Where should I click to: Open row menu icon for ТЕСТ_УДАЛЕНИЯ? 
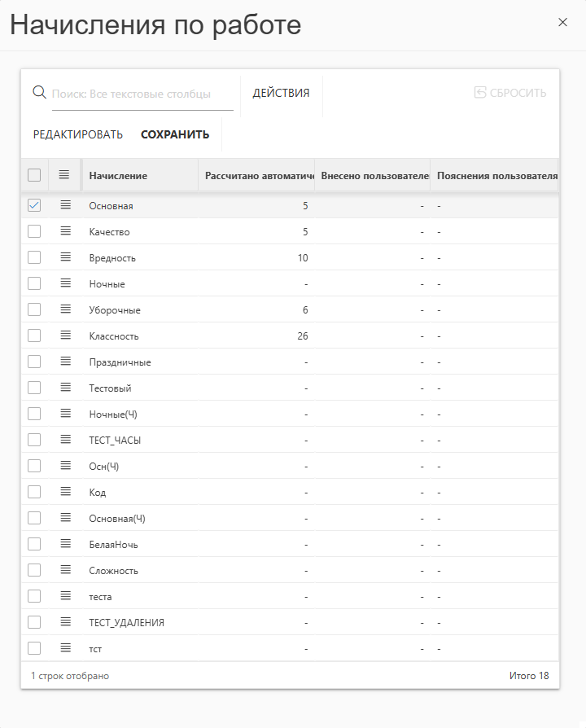[x=64, y=622]
